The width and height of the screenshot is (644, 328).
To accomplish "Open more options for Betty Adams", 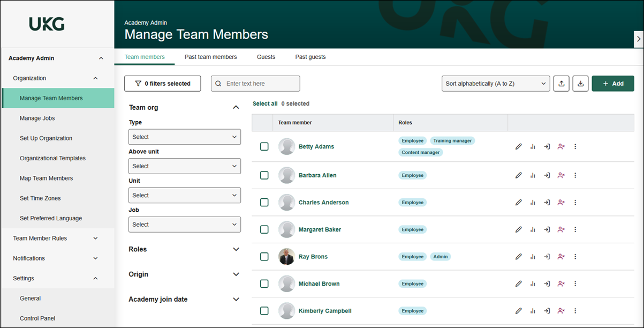I will (575, 146).
